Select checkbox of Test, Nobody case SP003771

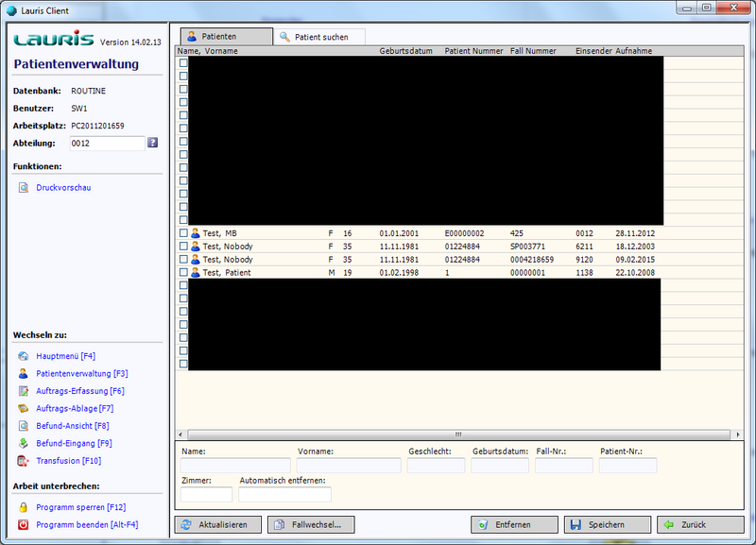point(183,246)
